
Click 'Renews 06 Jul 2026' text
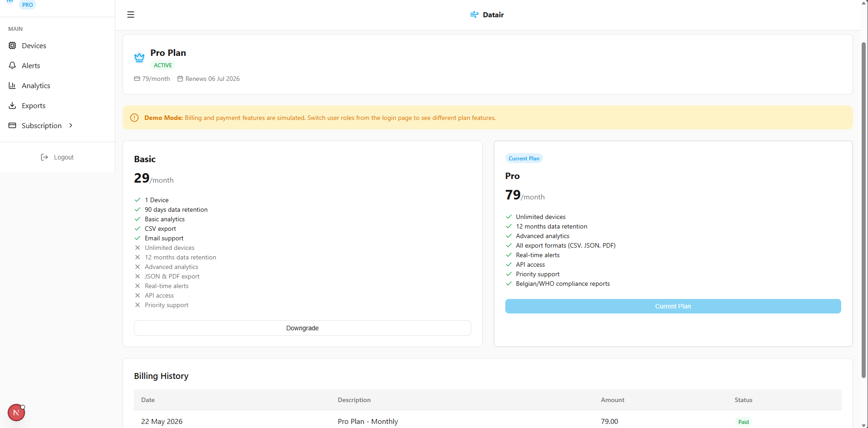click(212, 79)
